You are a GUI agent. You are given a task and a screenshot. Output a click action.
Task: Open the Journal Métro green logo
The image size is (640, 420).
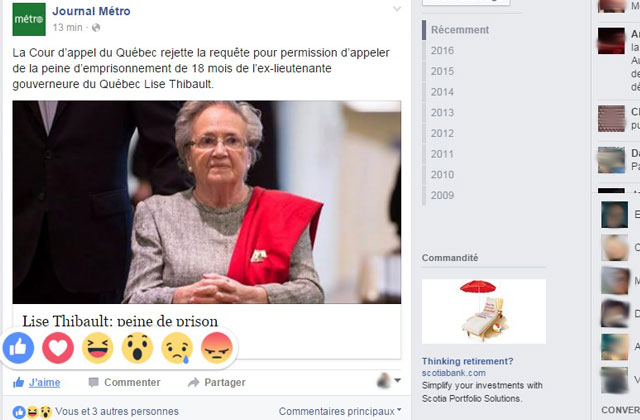pyautogui.click(x=29, y=19)
